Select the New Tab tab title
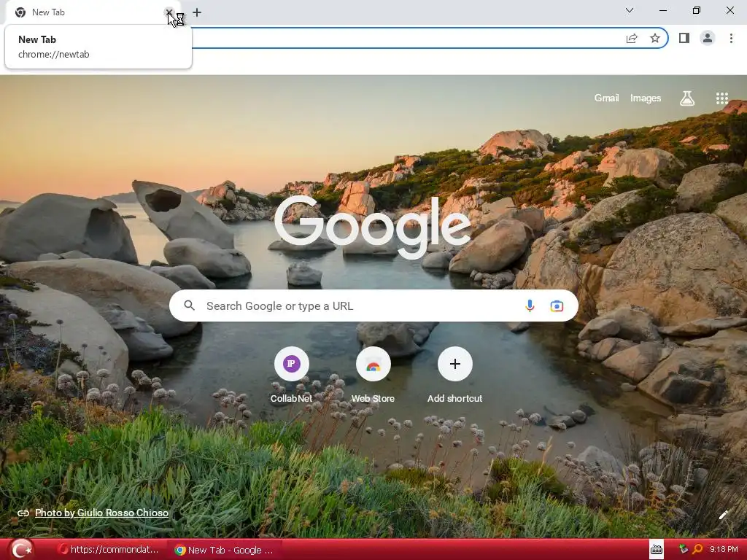747x560 pixels. tap(48, 12)
